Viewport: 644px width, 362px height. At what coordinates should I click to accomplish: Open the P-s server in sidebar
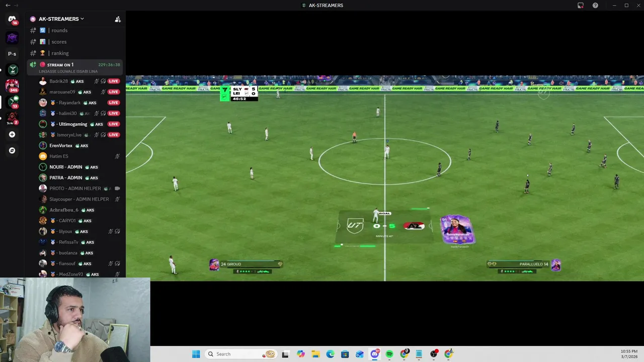click(x=12, y=54)
